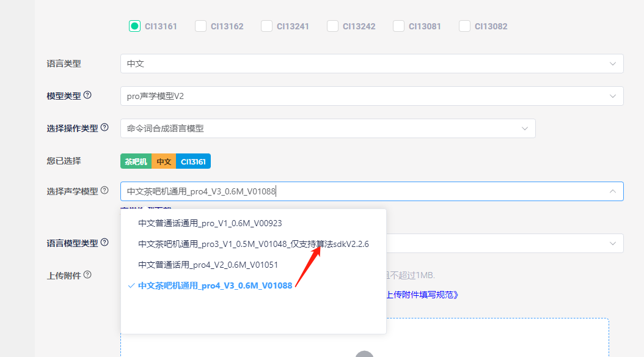Enable the CI13082 chip checkbox
Viewport: 644px width, 357px height.
tap(464, 26)
